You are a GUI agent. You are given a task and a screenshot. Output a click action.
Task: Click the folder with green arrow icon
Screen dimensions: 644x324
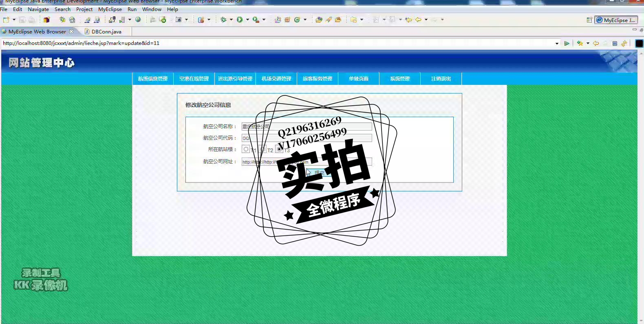click(x=163, y=20)
